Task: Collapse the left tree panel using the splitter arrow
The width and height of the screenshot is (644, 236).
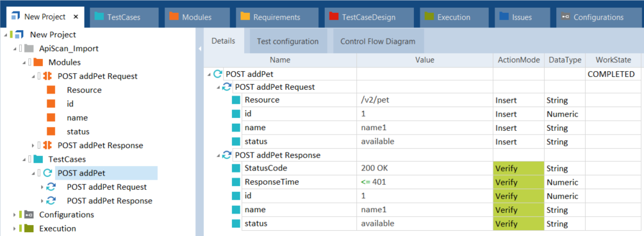Action: [199, 49]
